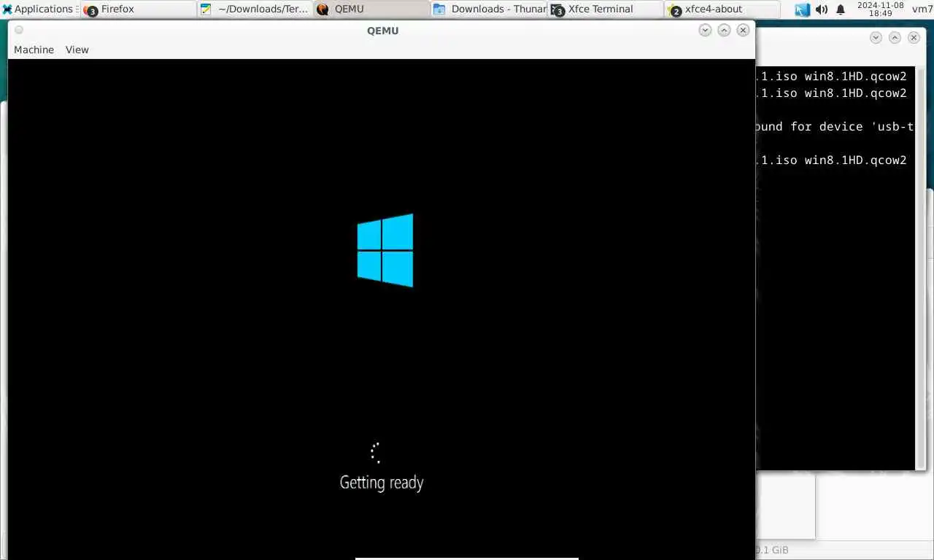
Task: Minimize the QEMU window
Action: coord(705,30)
